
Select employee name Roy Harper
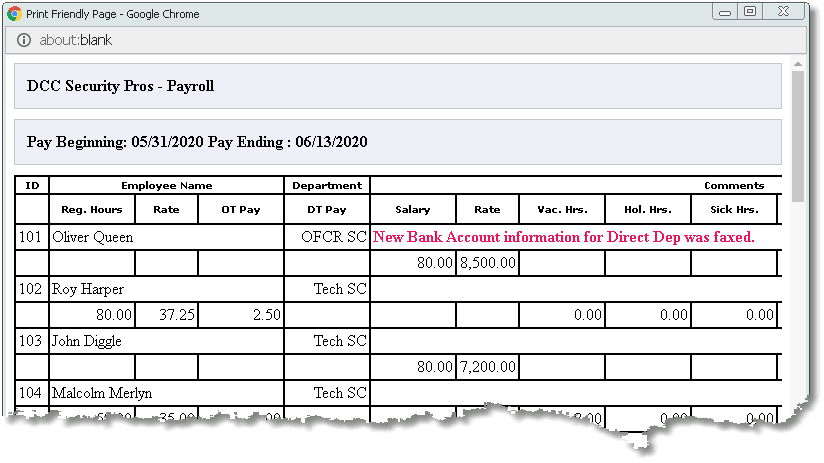[x=88, y=289]
